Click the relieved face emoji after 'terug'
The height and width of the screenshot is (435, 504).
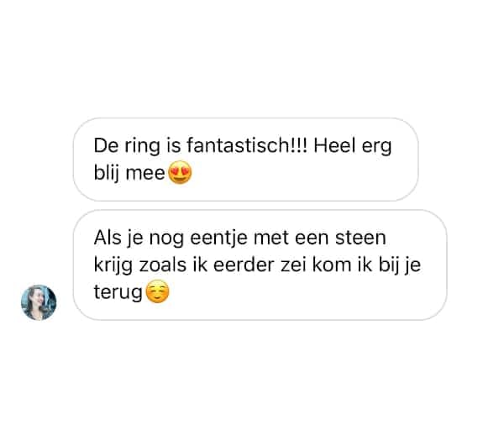(x=157, y=291)
